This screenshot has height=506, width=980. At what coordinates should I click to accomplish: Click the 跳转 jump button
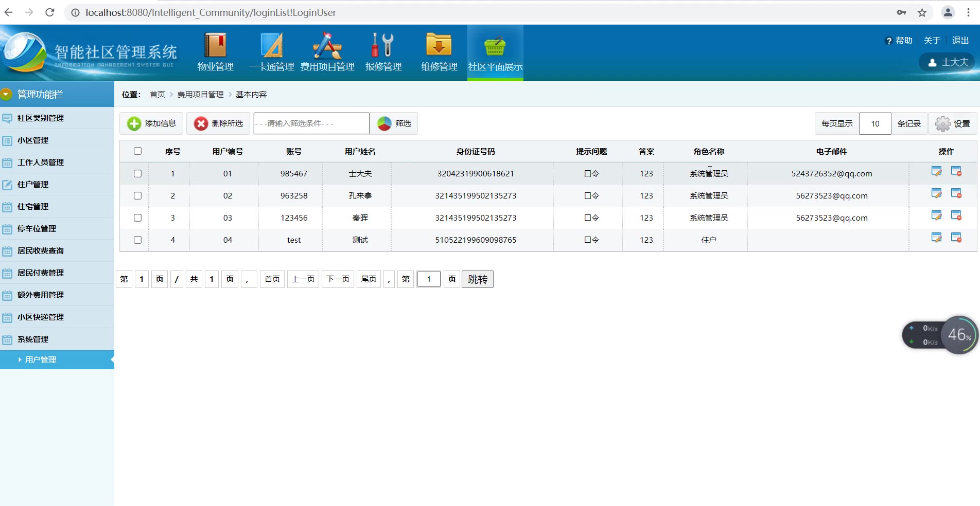477,279
